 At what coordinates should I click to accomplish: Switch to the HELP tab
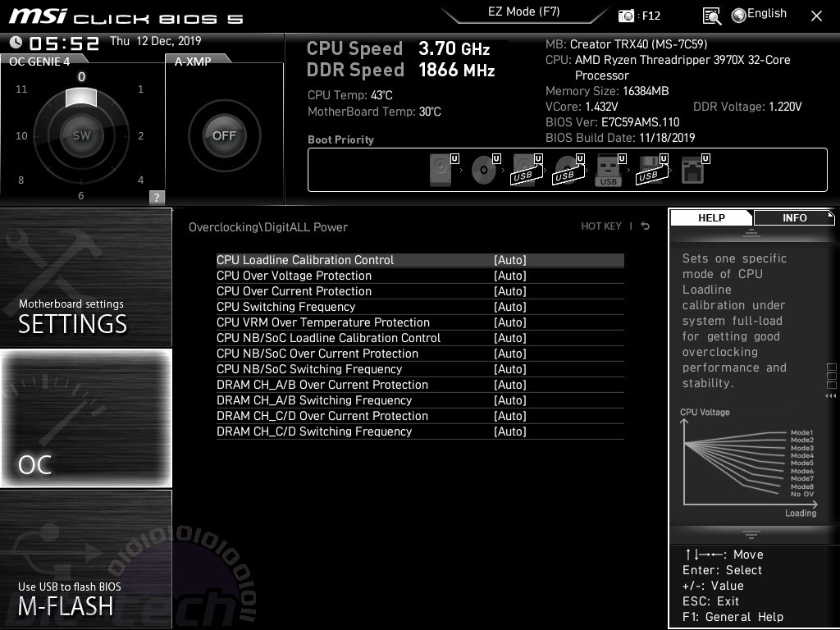point(711,217)
